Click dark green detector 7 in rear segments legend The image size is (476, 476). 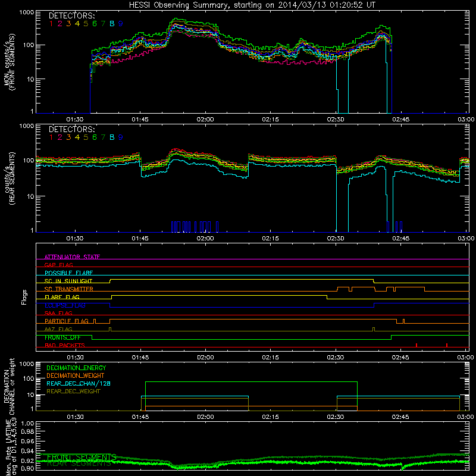pos(103,137)
